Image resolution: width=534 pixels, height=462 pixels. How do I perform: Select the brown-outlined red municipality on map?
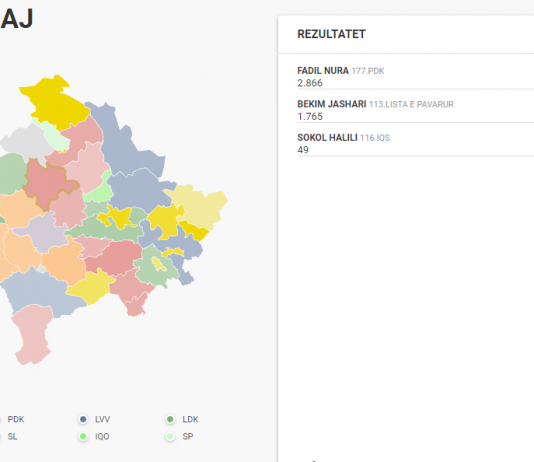(48, 182)
